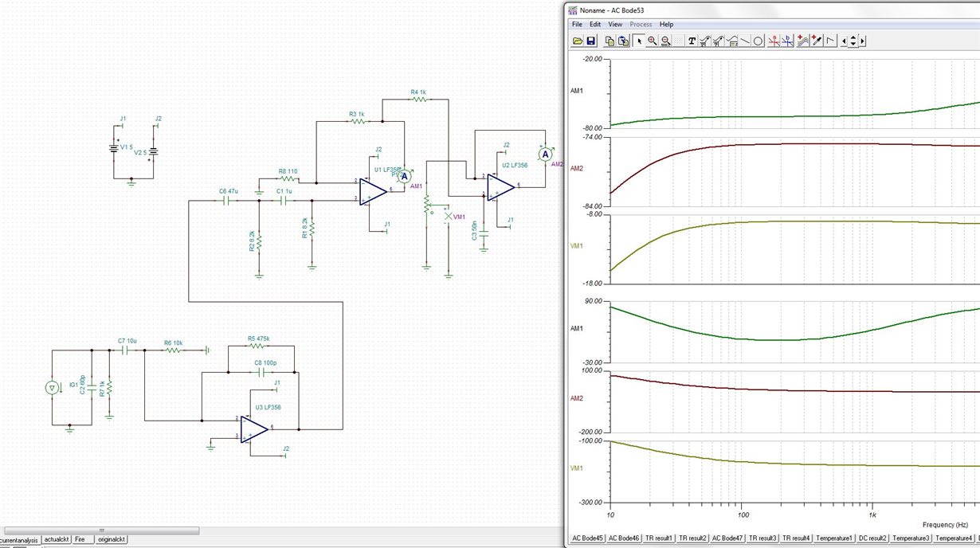Click the 'R5 475k' resistor label
The height and width of the screenshot is (548, 980).
pyautogui.click(x=258, y=339)
